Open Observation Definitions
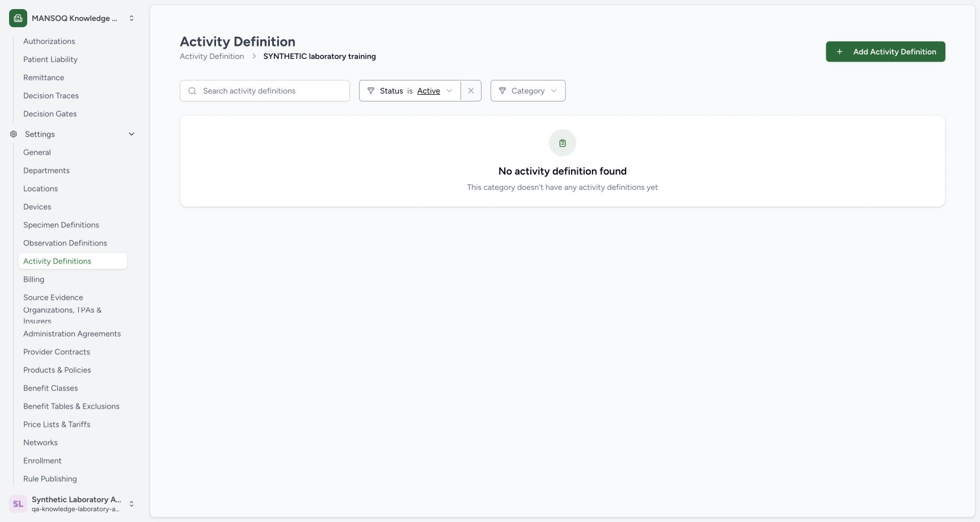This screenshot has width=980, height=522. [65, 243]
